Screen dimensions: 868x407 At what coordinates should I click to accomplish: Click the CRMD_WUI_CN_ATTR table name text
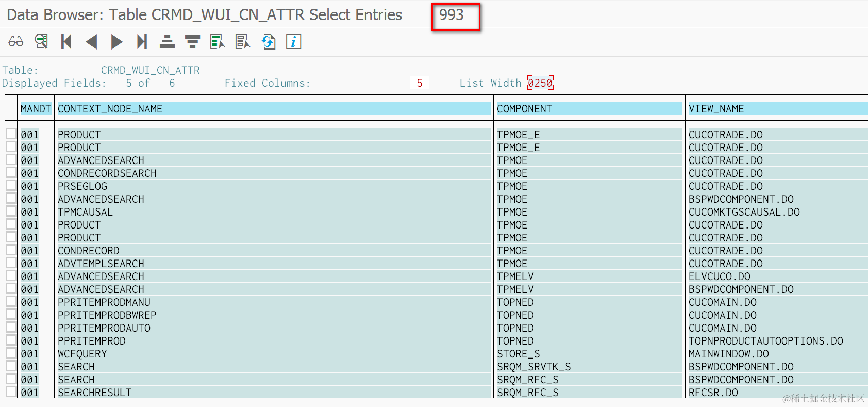[150, 70]
